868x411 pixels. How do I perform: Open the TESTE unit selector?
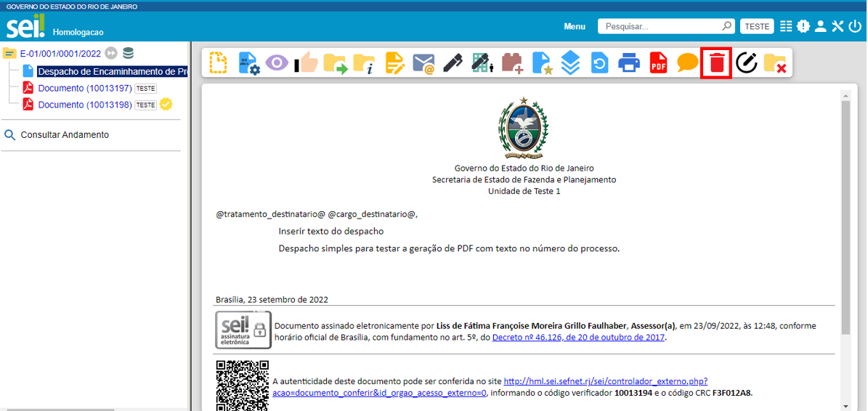(x=757, y=26)
